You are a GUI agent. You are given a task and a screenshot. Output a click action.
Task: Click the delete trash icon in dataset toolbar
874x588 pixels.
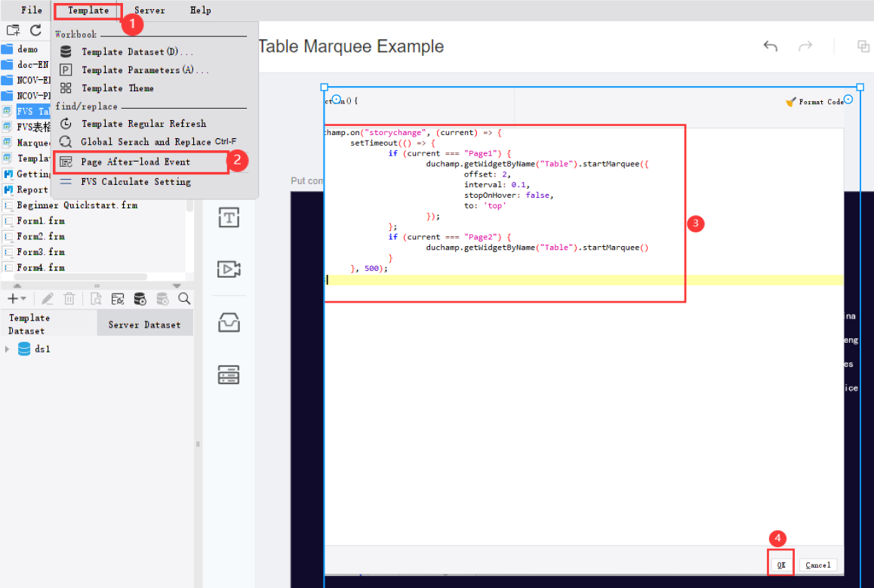69,298
